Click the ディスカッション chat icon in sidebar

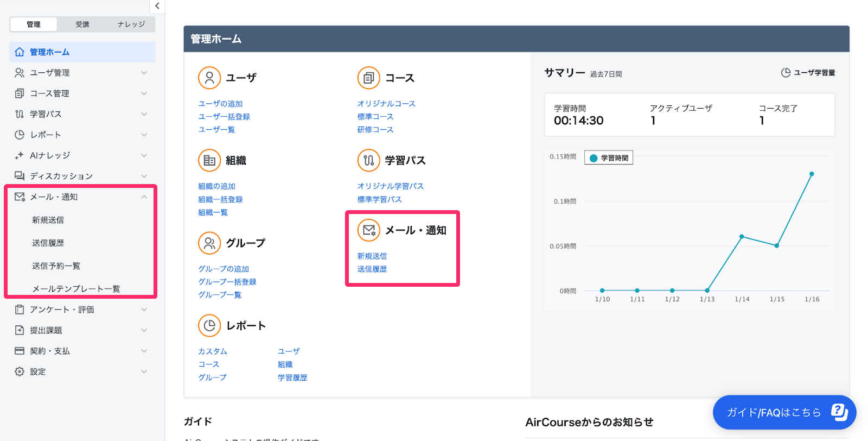[20, 176]
